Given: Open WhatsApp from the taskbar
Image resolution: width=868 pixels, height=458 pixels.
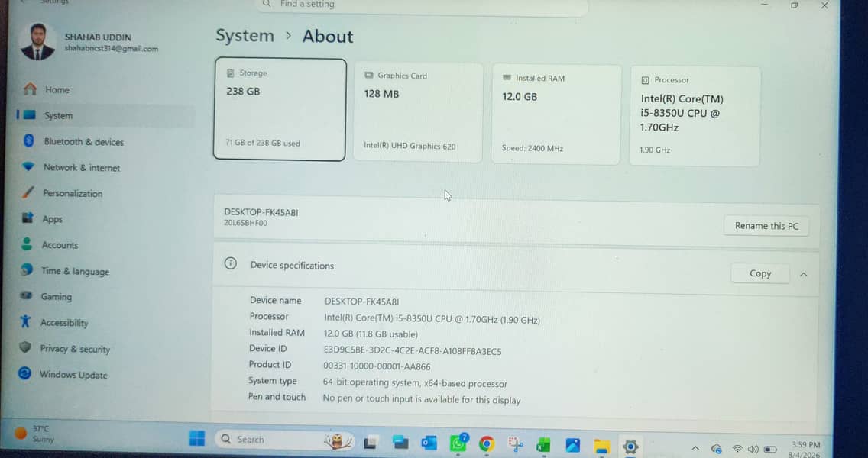Looking at the screenshot, I should pos(458,443).
